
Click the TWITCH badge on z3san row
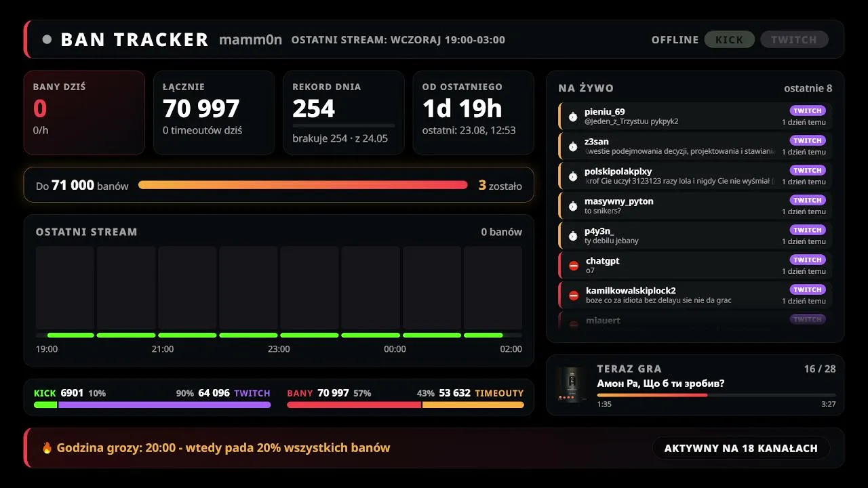pyautogui.click(x=808, y=140)
